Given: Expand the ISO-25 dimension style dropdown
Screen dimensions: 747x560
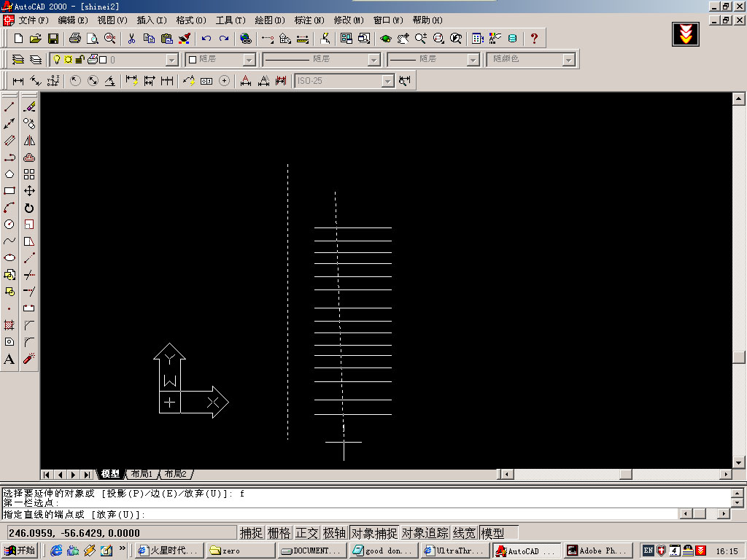Looking at the screenshot, I should (x=387, y=81).
